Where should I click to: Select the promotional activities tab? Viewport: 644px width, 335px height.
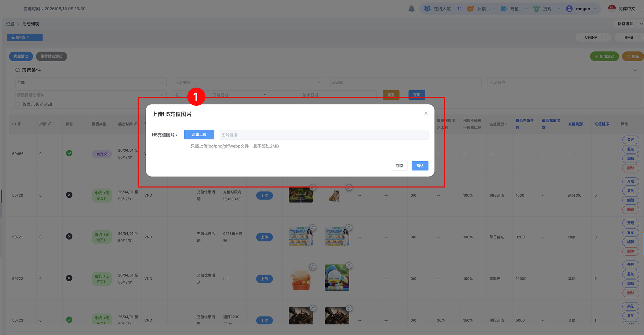pyautogui.click(x=21, y=56)
